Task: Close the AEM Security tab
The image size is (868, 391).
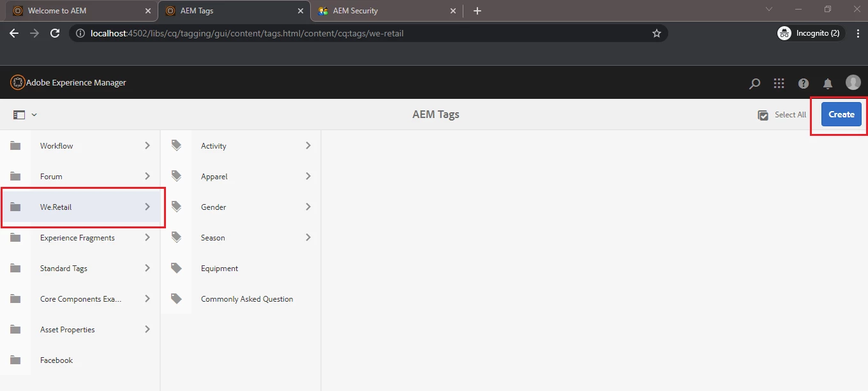Action: [x=453, y=11]
